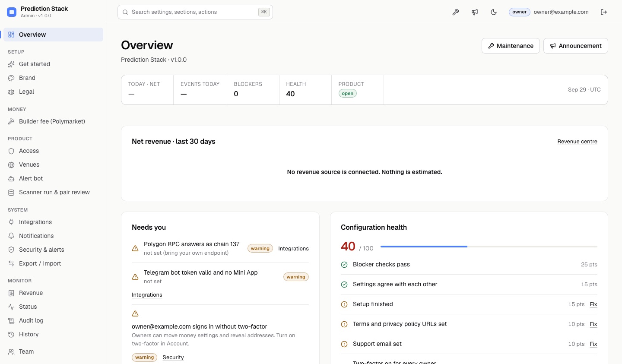Click the Access shield icon in sidebar
This screenshot has height=364, width=622.
[11, 151]
